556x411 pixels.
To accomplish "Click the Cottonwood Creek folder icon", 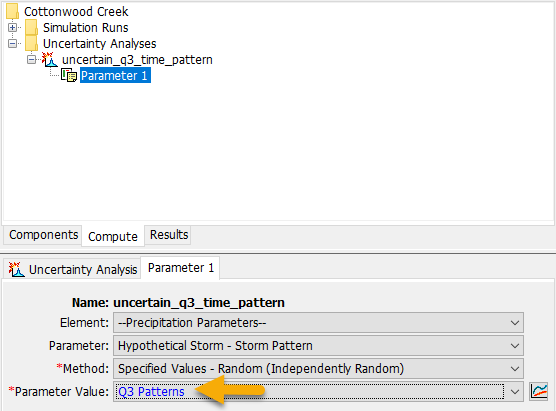I will pyautogui.click(x=12, y=11).
